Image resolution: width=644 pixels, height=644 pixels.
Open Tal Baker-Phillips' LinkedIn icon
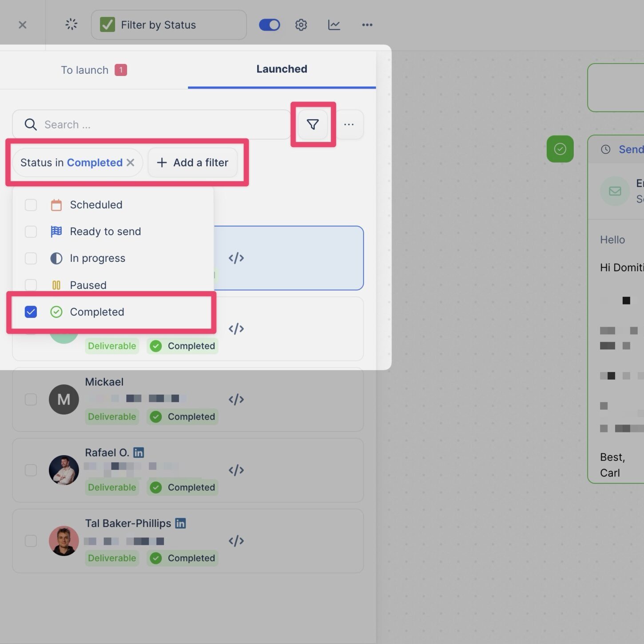[180, 523]
